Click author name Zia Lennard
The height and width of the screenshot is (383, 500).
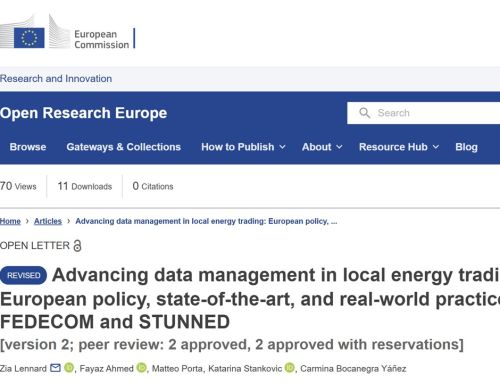click(23, 369)
